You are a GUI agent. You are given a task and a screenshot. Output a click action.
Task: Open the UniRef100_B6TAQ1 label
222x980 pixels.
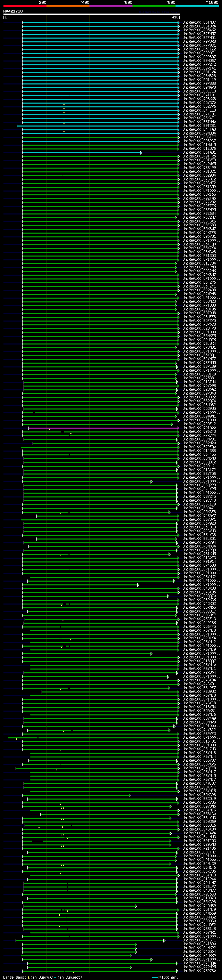coord(199,153)
